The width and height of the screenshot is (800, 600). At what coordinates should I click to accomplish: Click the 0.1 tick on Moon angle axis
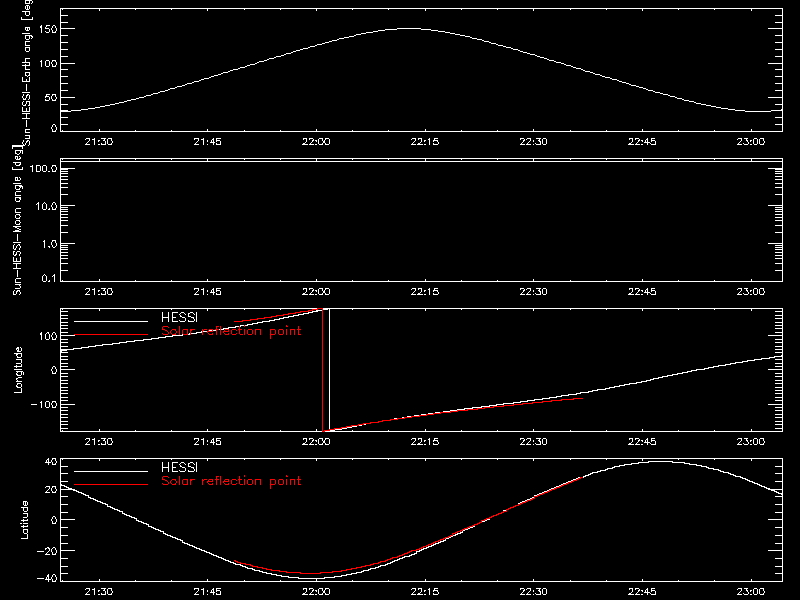[48, 278]
